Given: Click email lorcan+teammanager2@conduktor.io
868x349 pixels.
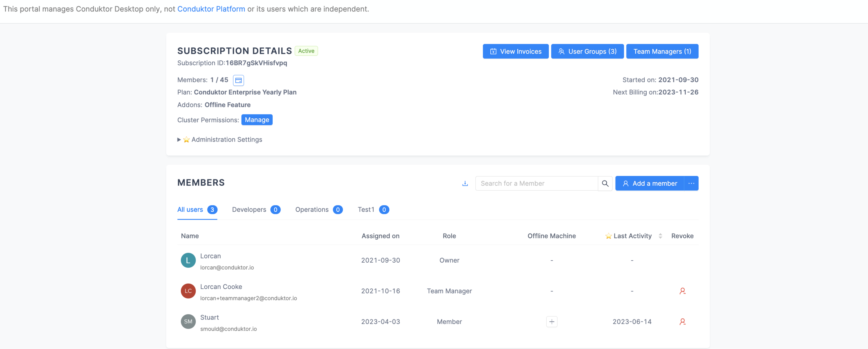Looking at the screenshot, I should (x=248, y=298).
